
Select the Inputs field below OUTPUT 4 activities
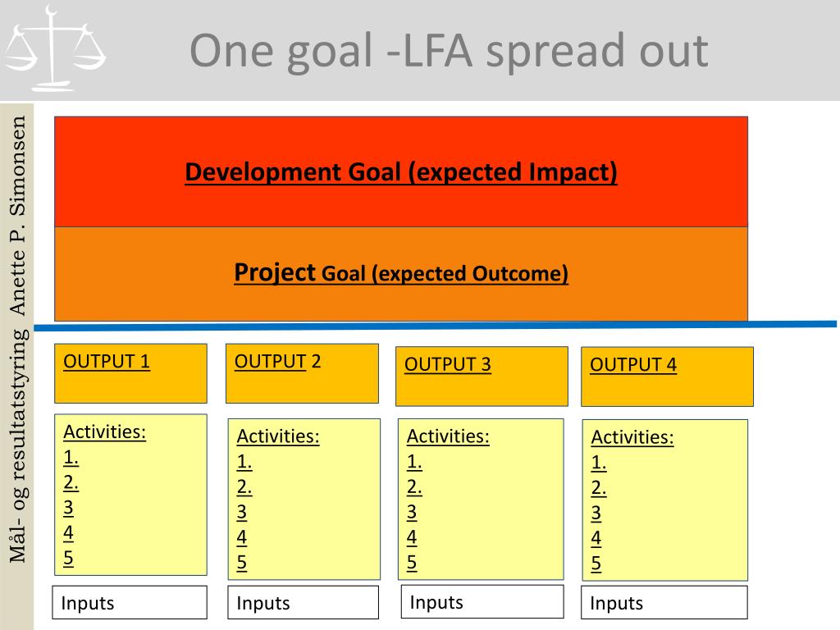[664, 602]
